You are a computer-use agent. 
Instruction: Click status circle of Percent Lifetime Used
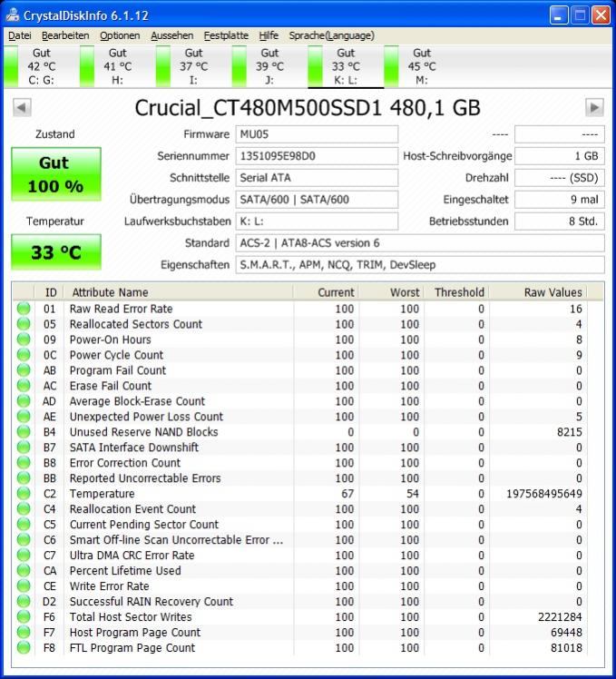pyautogui.click(x=24, y=570)
